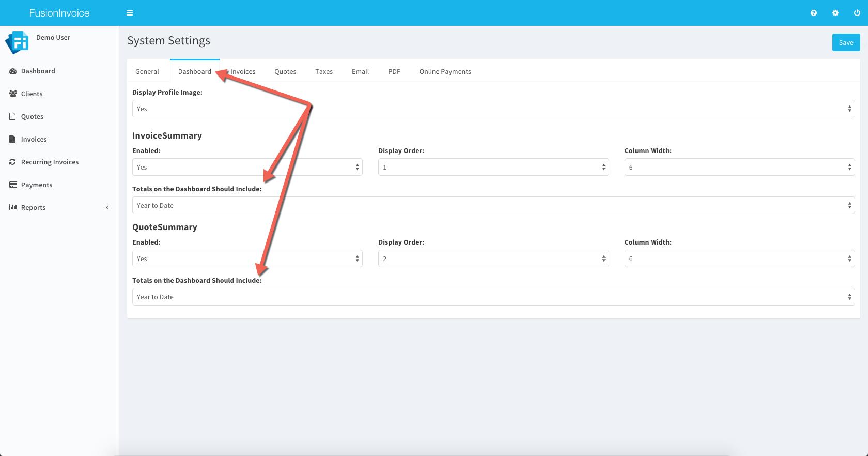Switch to the General tab

(x=147, y=72)
